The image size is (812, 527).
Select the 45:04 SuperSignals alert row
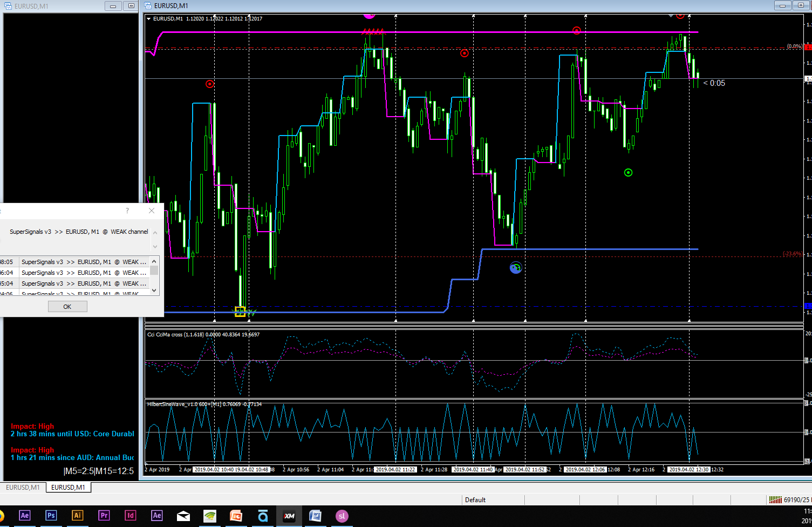[x=74, y=283]
